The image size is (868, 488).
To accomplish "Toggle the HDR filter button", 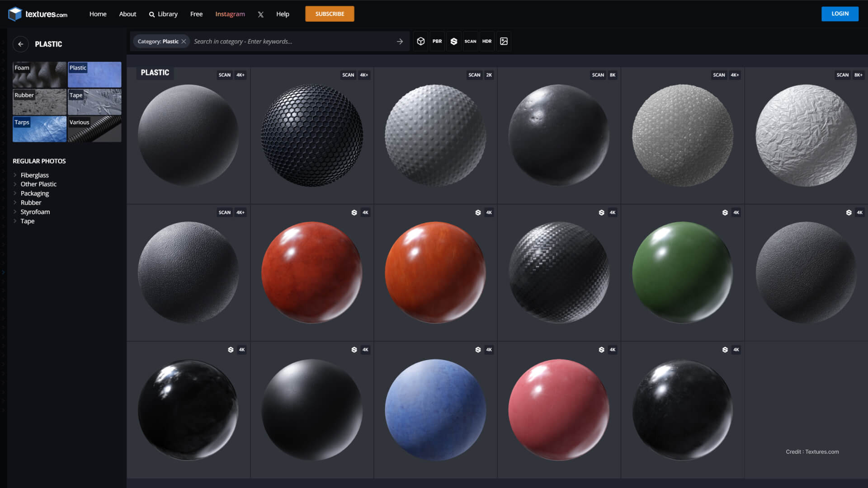I will tap(486, 41).
